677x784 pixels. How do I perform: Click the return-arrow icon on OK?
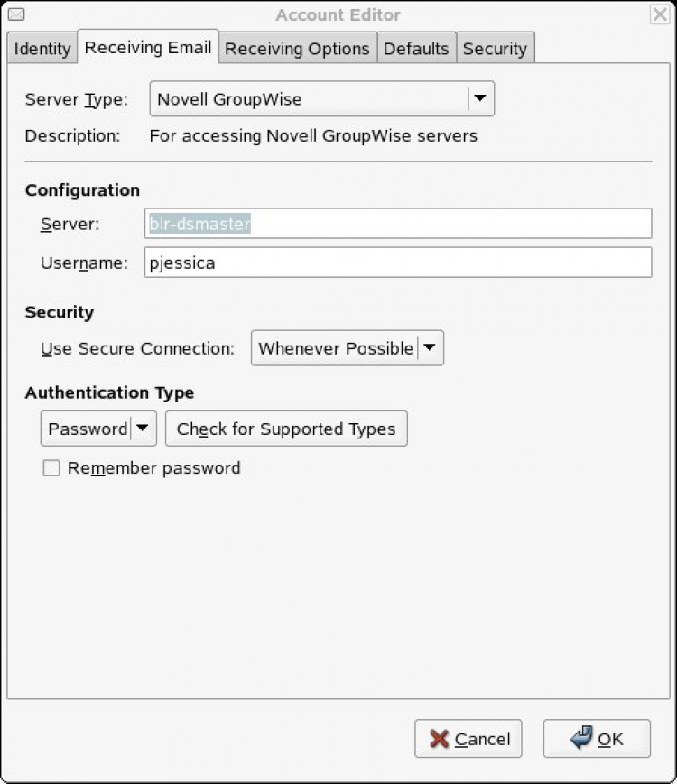click(582, 738)
